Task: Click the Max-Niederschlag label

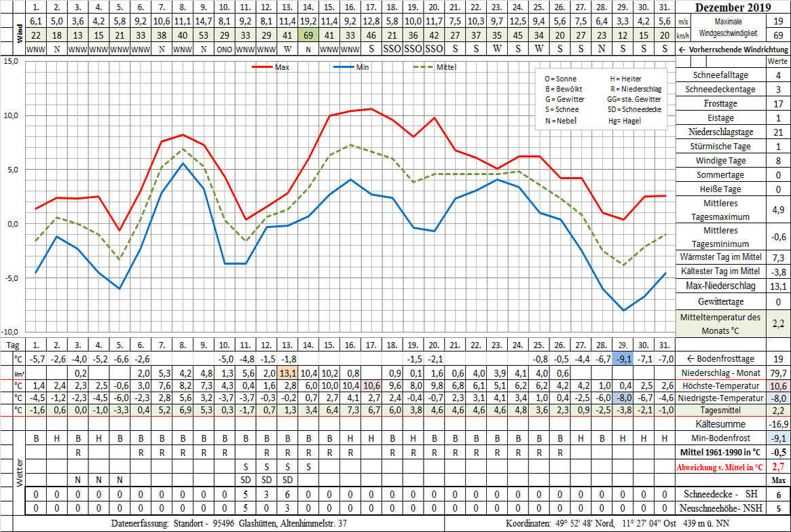Action: click(720, 286)
